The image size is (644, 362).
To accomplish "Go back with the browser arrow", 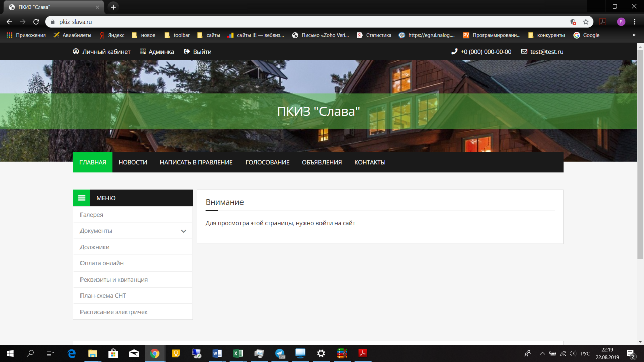I will point(9,22).
